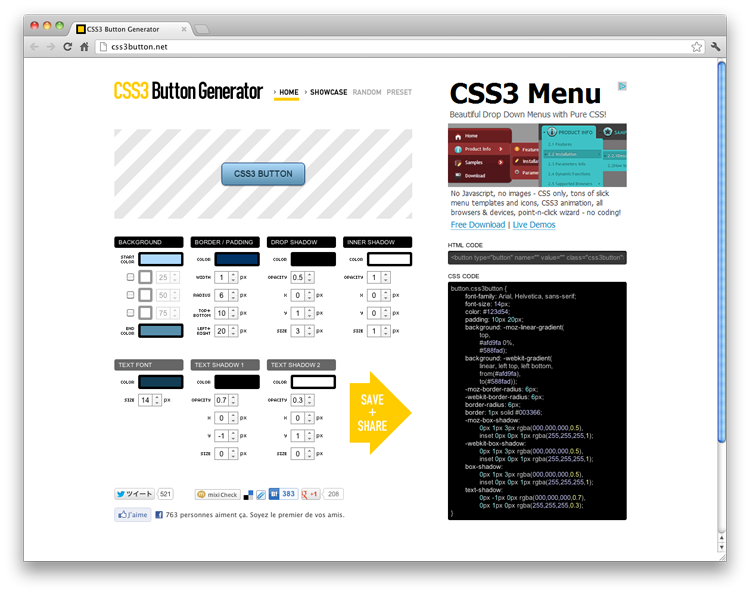The width and height of the screenshot is (750, 594).
Task: Click the CSS3 BUTTON preview button
Action: pos(263,174)
